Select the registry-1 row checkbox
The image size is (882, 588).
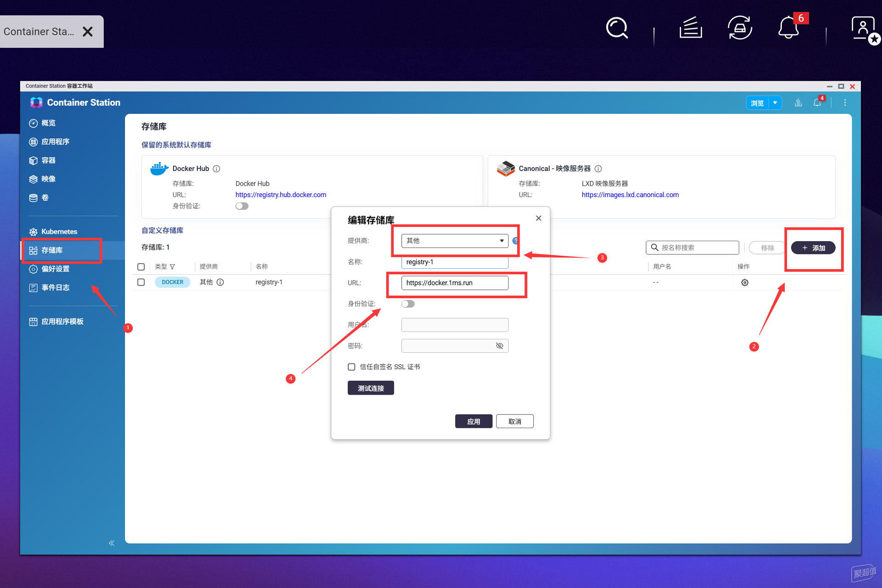click(x=141, y=282)
